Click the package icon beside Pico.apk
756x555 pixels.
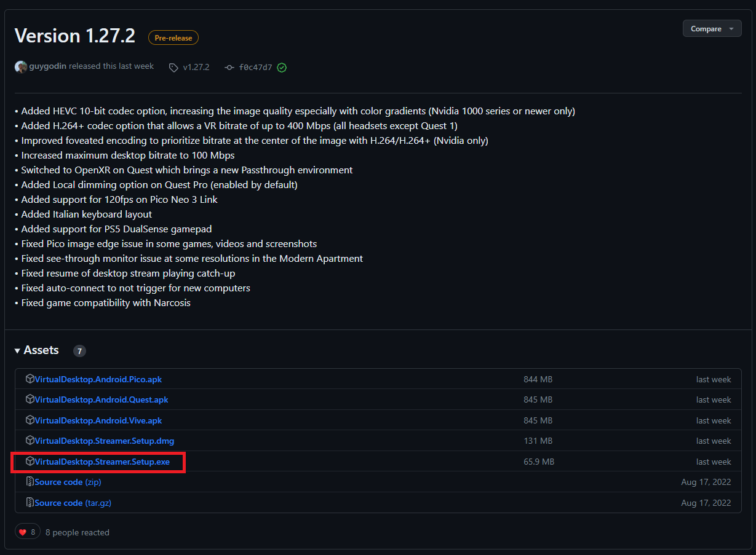click(30, 379)
